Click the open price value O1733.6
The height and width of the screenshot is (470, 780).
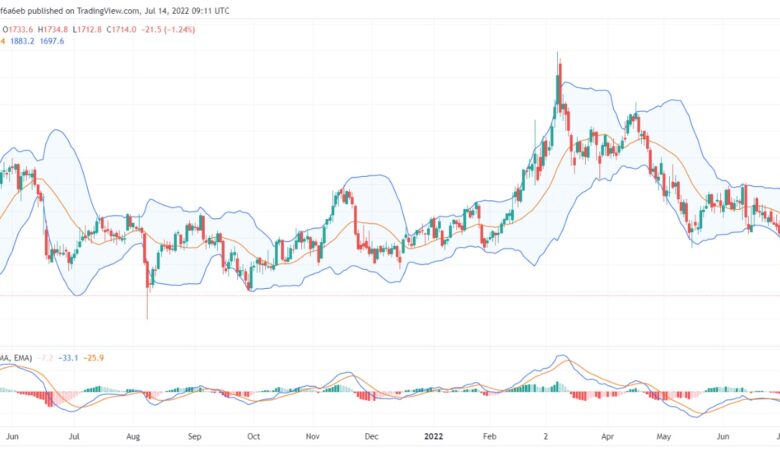[18, 29]
